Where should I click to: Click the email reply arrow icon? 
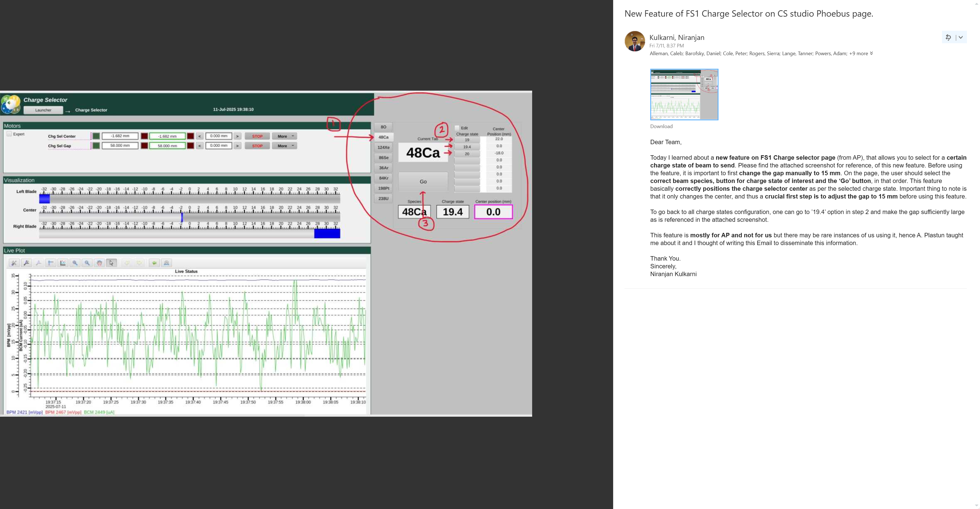948,37
